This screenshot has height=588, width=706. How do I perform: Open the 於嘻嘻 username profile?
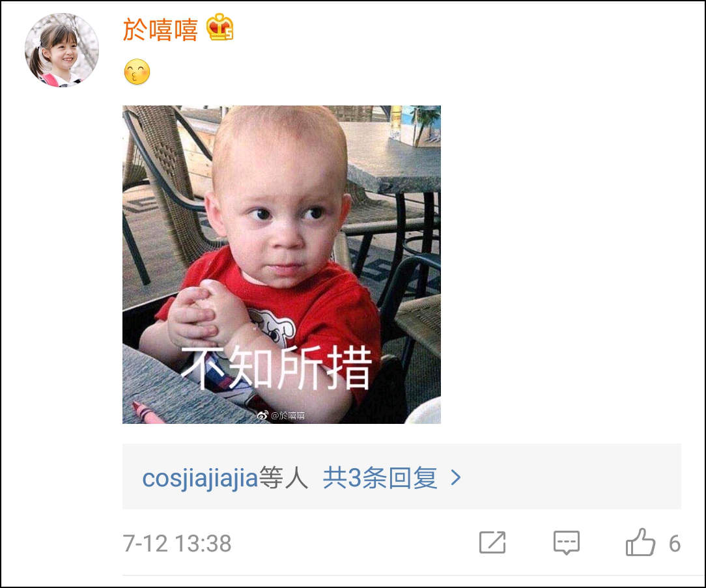pyautogui.click(x=160, y=30)
